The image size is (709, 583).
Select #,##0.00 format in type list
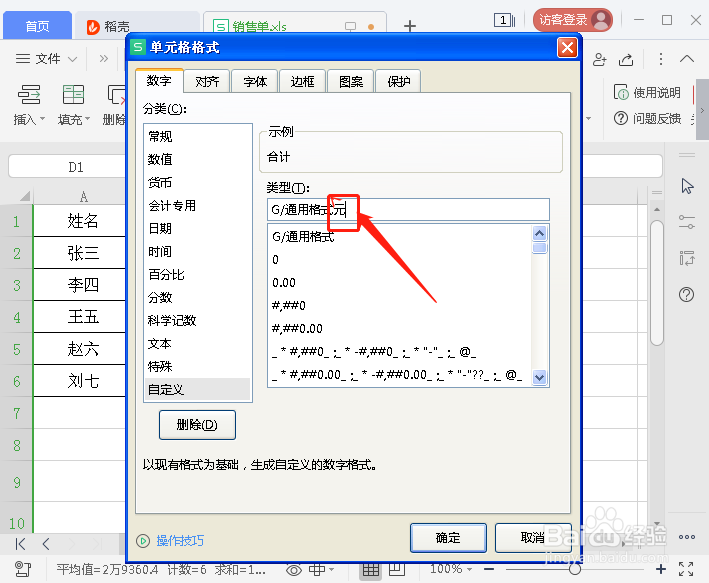pyautogui.click(x=400, y=329)
